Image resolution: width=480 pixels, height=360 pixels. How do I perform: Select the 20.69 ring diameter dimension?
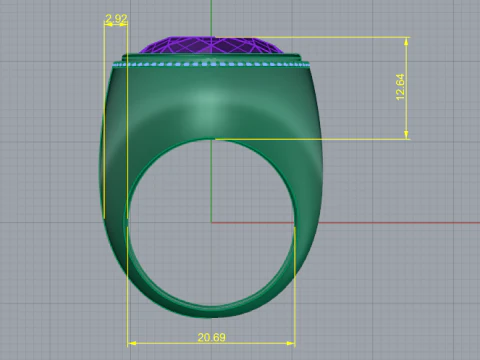pyautogui.click(x=211, y=337)
